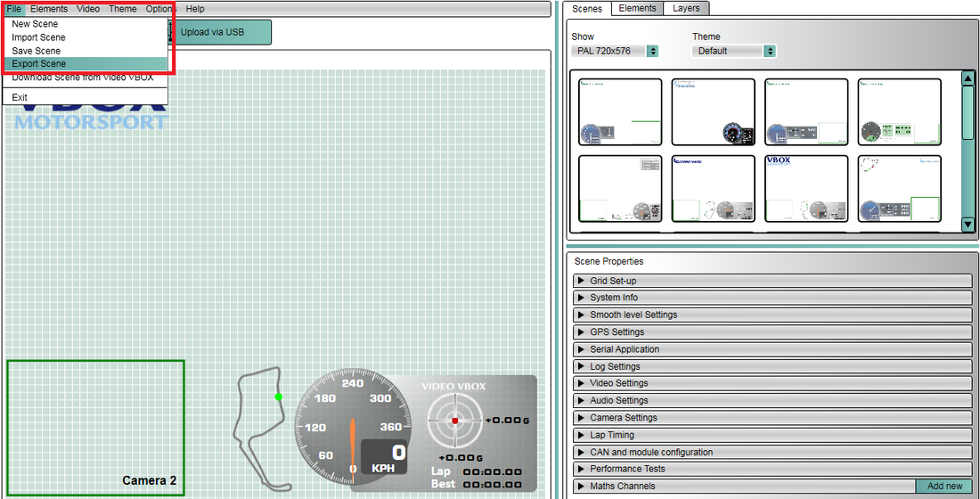
Task: Select the first scene thumbnail
Action: (620, 112)
